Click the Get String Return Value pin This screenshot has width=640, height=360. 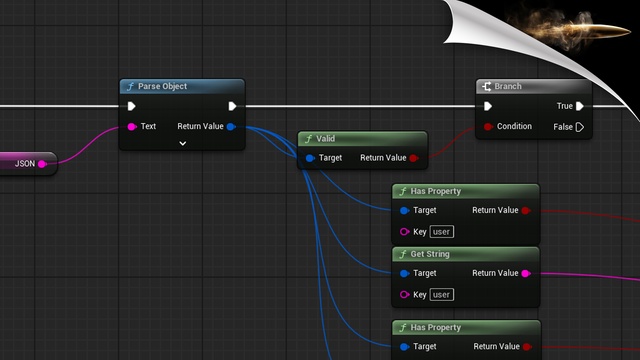point(526,273)
